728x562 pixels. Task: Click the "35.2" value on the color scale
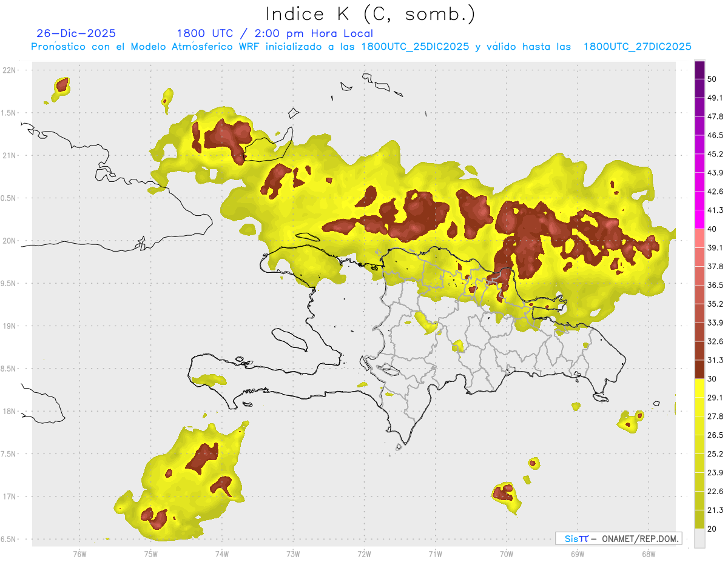715,304
